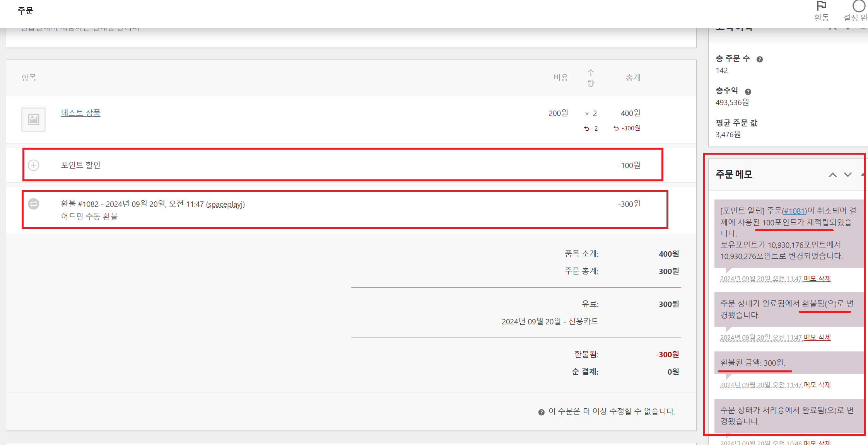The height and width of the screenshot is (445, 868).
Task: Click the help icon beside 총 주문 수
Action: (x=759, y=59)
